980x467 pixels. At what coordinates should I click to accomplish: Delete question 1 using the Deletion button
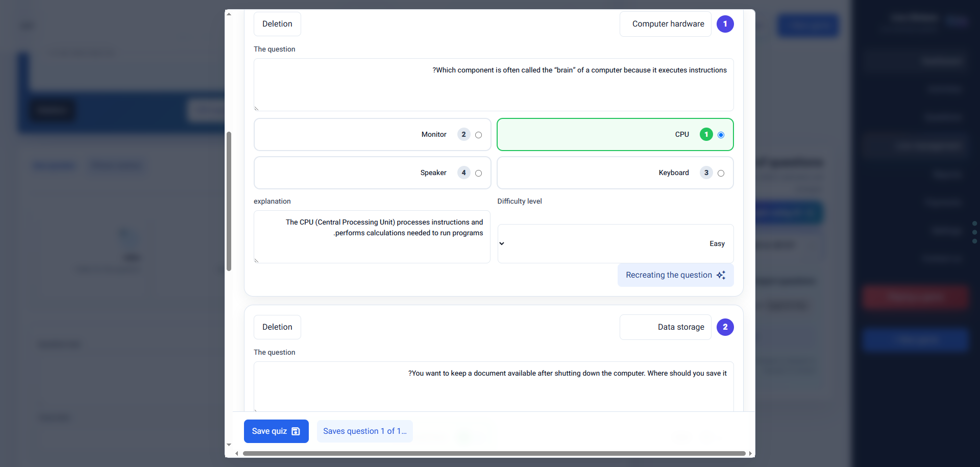277,24
